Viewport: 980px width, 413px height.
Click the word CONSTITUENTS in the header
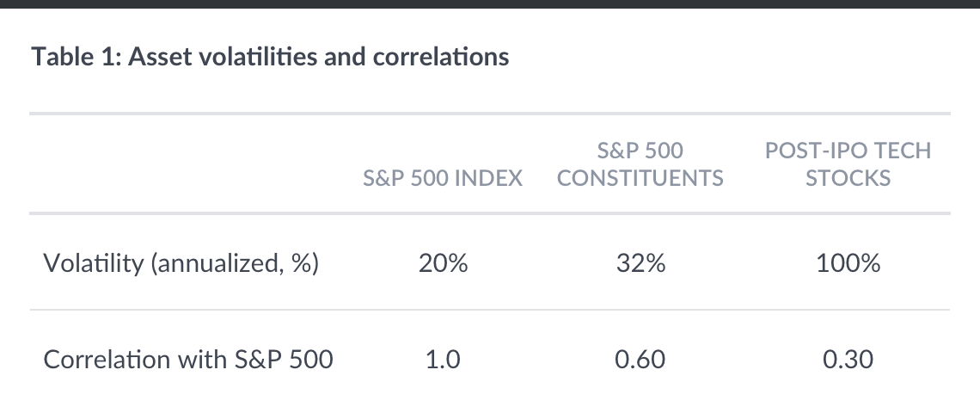click(640, 178)
